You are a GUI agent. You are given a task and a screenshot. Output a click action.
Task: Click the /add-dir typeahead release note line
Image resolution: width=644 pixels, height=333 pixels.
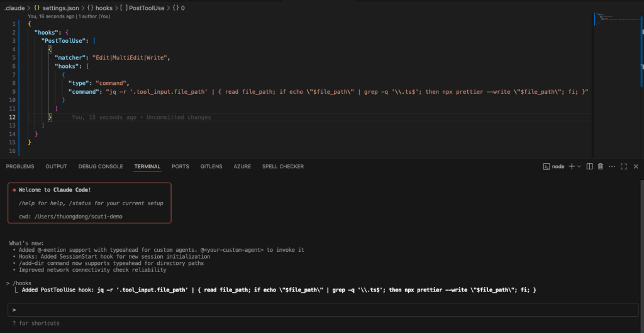click(111, 263)
